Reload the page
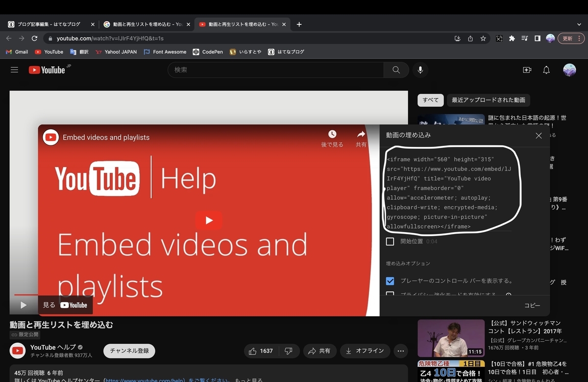The height and width of the screenshot is (382, 588). point(34,38)
